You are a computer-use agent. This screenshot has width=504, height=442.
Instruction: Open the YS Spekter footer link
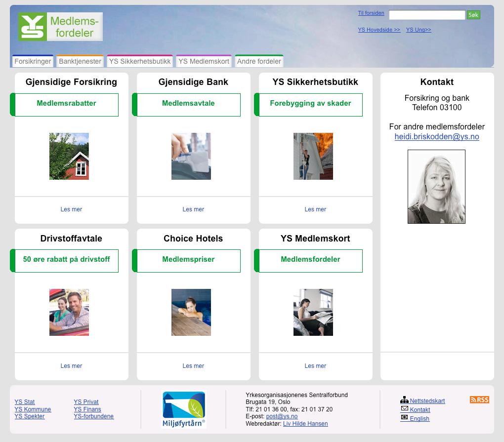[x=30, y=416]
